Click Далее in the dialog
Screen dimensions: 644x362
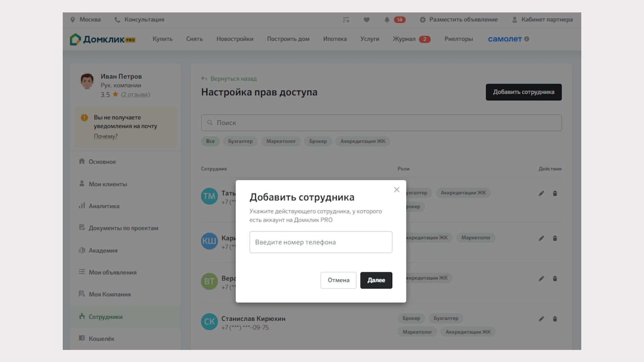click(x=376, y=280)
